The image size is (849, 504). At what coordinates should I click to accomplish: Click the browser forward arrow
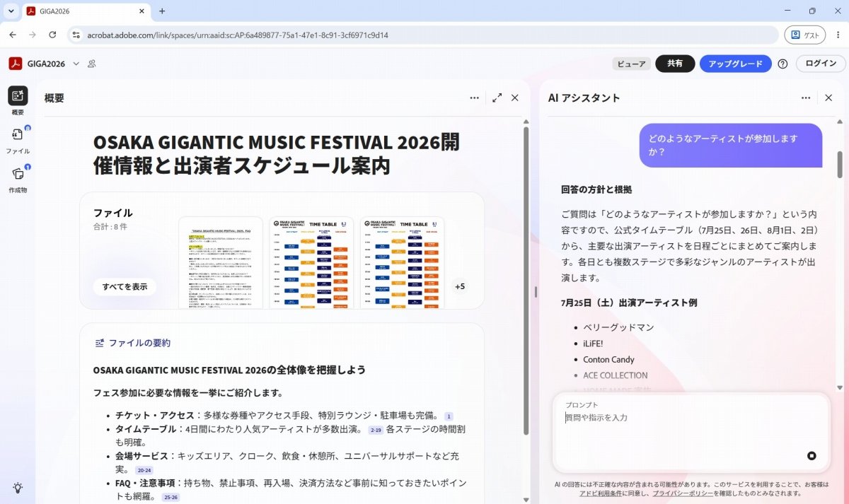click(x=33, y=35)
